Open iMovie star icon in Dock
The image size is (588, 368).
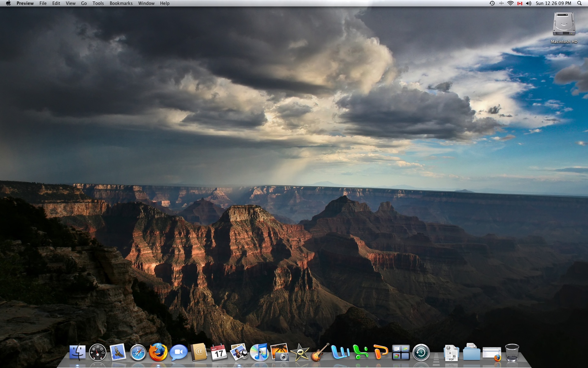click(300, 352)
